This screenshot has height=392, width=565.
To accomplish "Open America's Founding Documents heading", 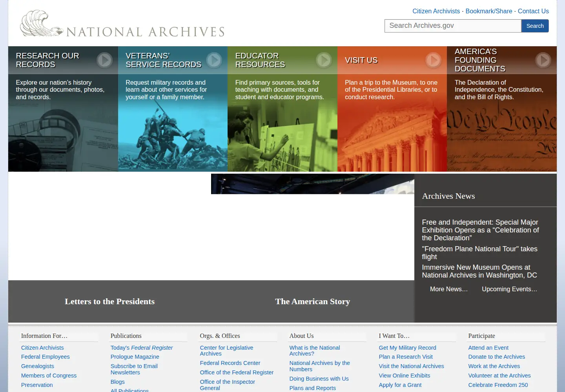I will pos(480,60).
